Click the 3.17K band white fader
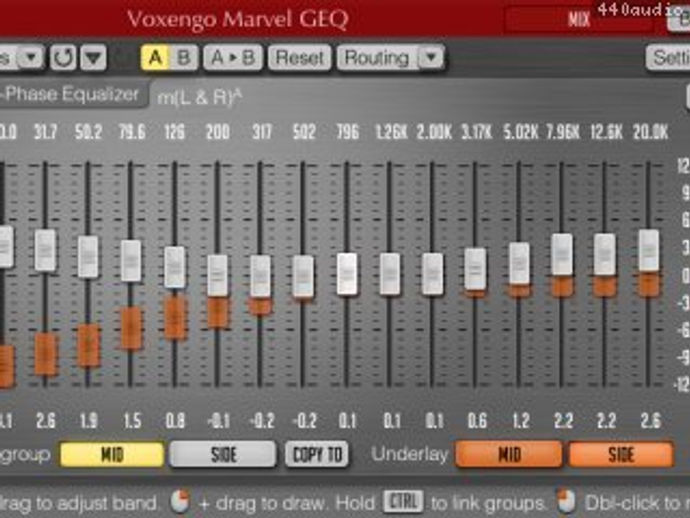The height and width of the screenshot is (518, 690). (475, 269)
